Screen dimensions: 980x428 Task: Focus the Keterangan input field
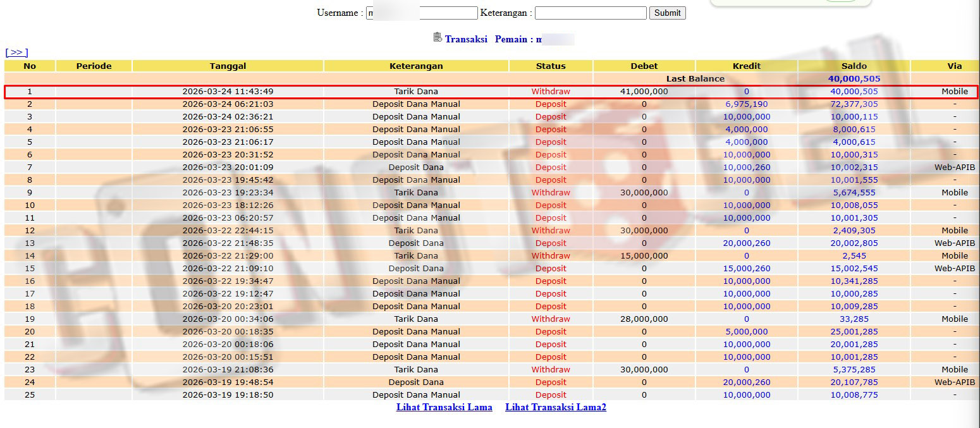[x=591, y=13]
